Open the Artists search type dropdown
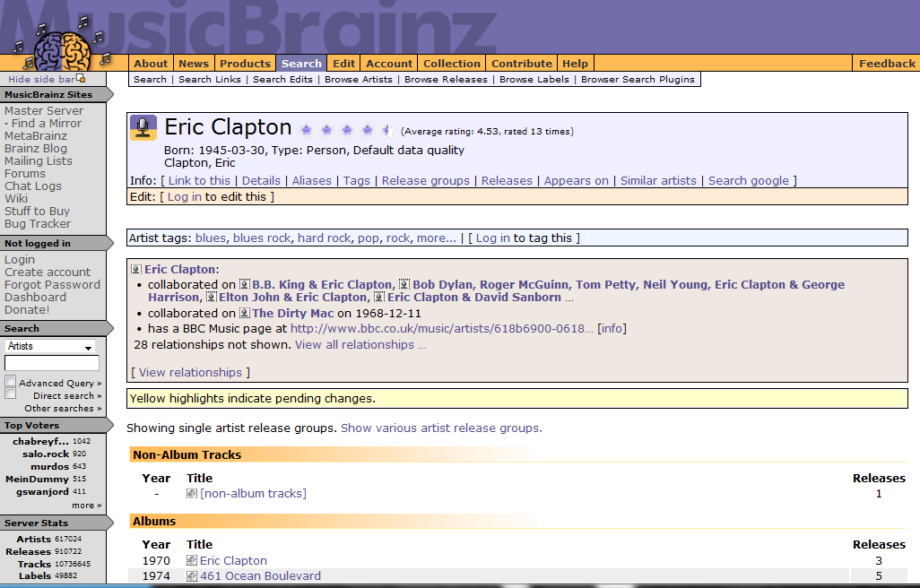The image size is (920, 588). (50, 347)
